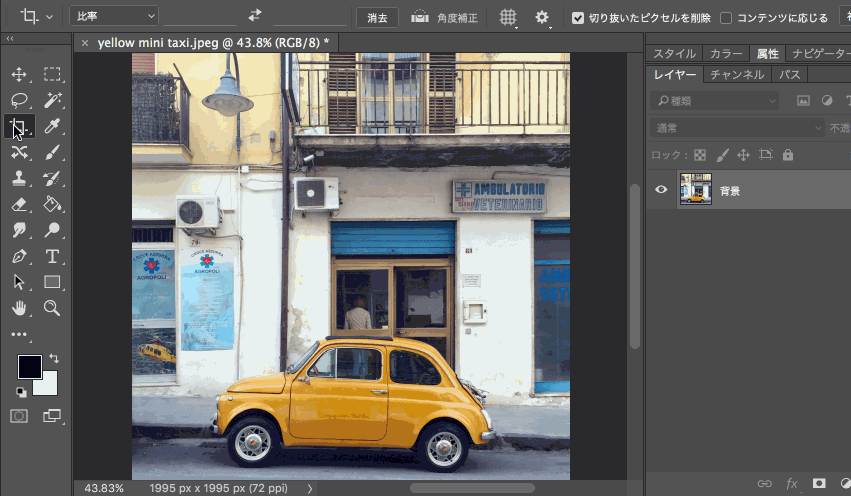851x496 pixels.
Task: Click the foreground color swatch
Action: (29, 366)
